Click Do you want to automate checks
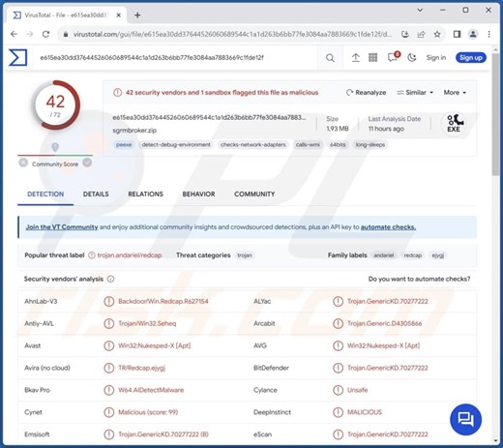The width and height of the screenshot is (503, 448). click(x=419, y=279)
